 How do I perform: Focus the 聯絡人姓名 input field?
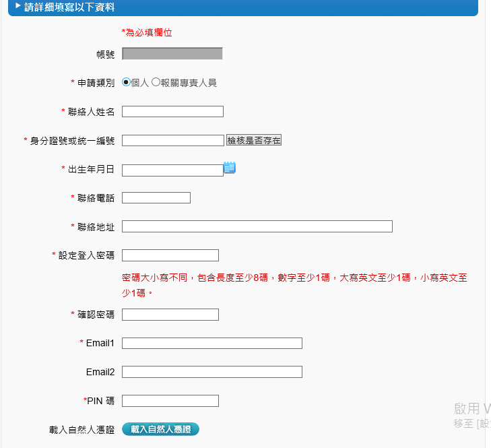[x=172, y=112]
